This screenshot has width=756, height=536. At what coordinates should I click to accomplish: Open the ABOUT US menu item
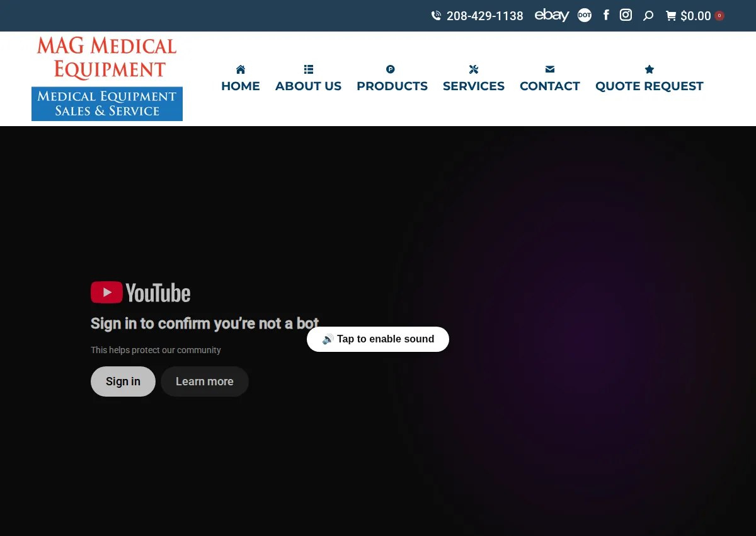pyautogui.click(x=308, y=86)
